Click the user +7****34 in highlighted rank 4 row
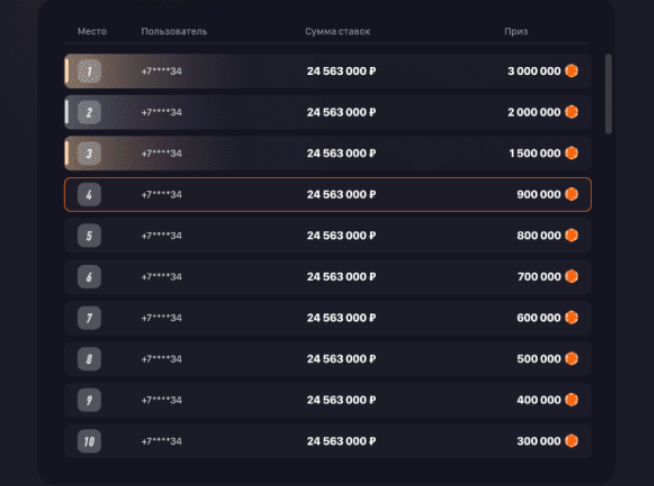The width and height of the screenshot is (654, 486). (161, 194)
